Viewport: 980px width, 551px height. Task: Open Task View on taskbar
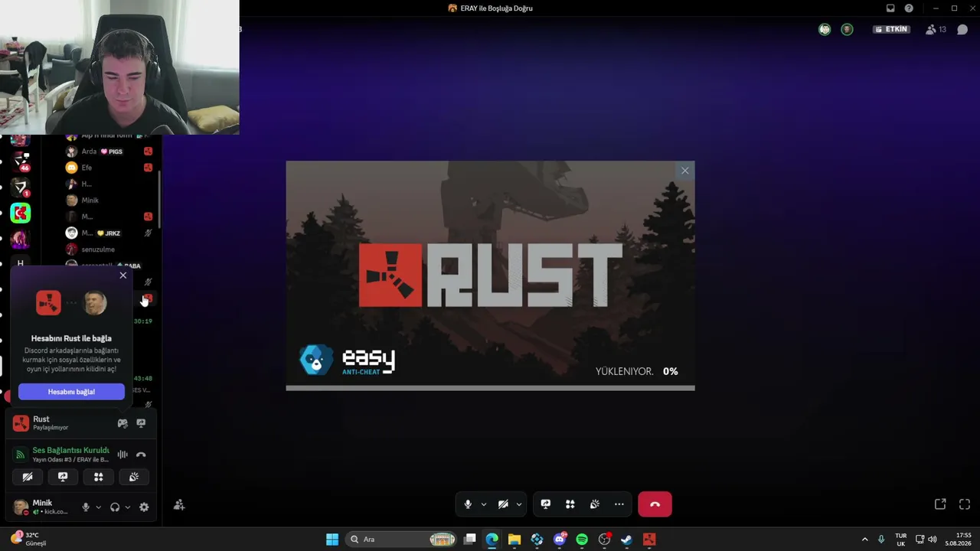(x=470, y=540)
